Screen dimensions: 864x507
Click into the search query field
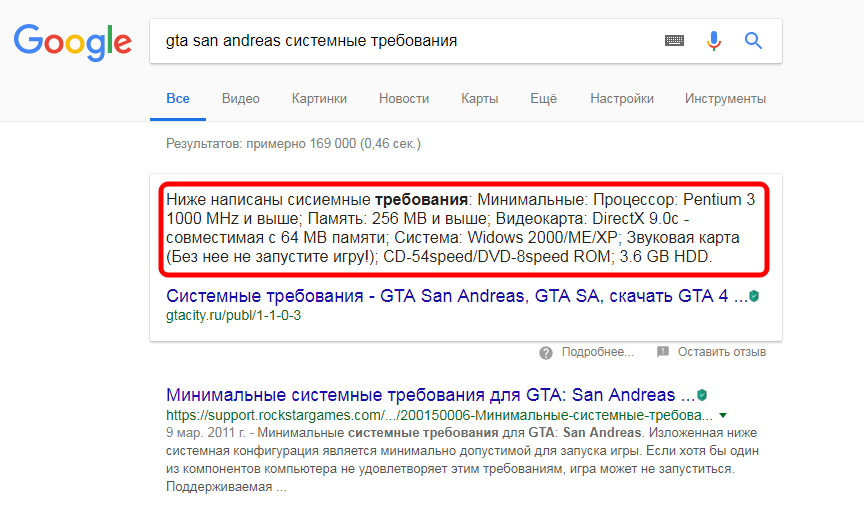click(400, 41)
